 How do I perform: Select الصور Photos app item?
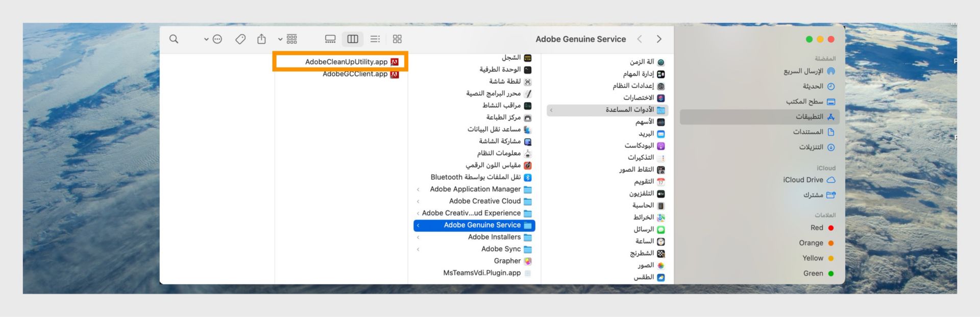pyautogui.click(x=651, y=265)
